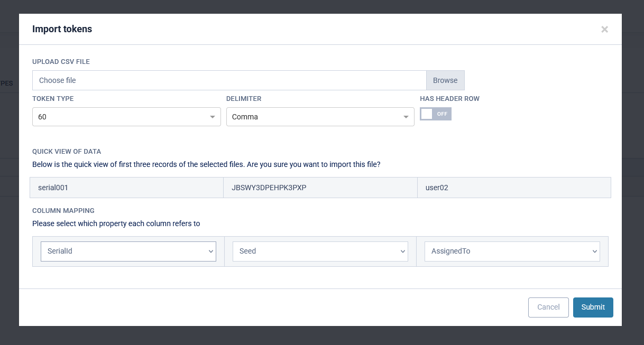This screenshot has height=345, width=644.
Task: Submit the token import
Action: [x=593, y=307]
